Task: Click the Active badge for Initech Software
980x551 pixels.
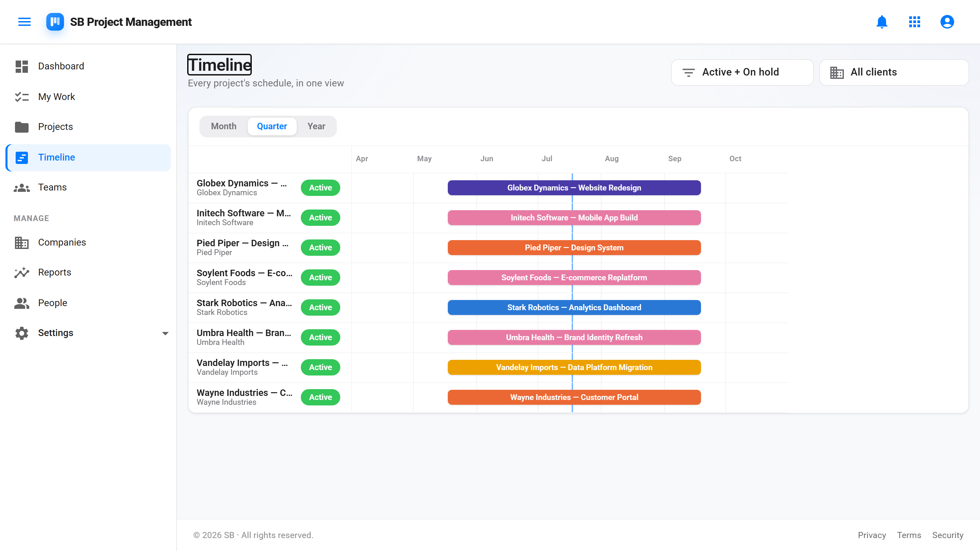Action: tap(320, 218)
